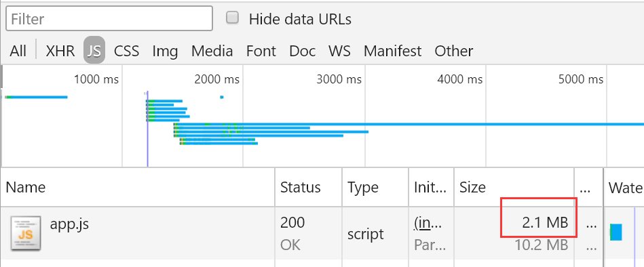The width and height of the screenshot is (644, 267).
Task: Select the All filter
Action: click(18, 51)
